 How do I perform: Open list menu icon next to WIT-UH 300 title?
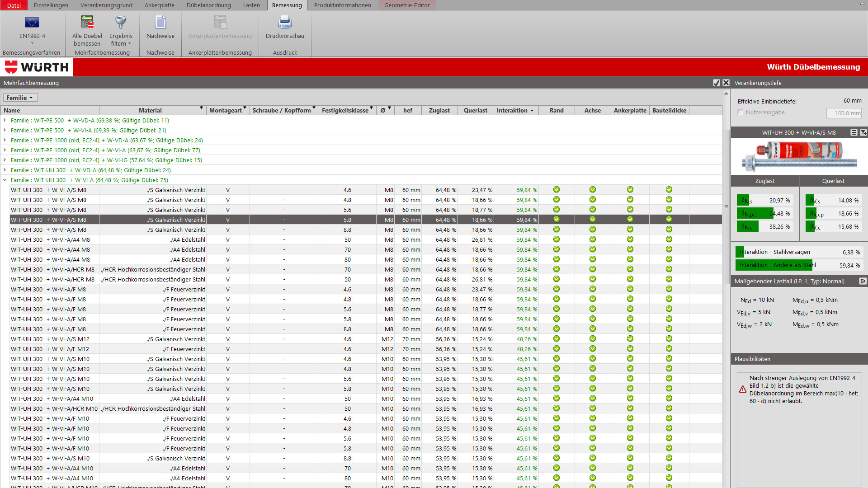(854, 132)
